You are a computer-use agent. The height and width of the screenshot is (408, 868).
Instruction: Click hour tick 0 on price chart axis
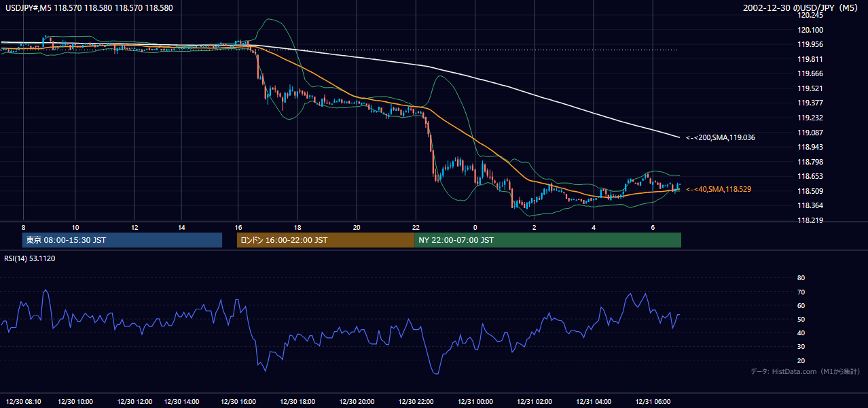point(475,227)
